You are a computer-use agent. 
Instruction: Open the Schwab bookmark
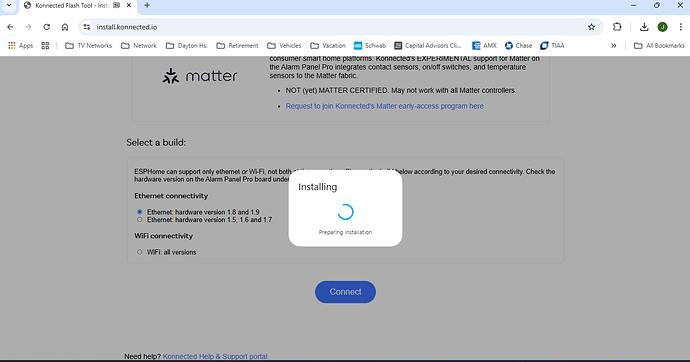tap(370, 45)
